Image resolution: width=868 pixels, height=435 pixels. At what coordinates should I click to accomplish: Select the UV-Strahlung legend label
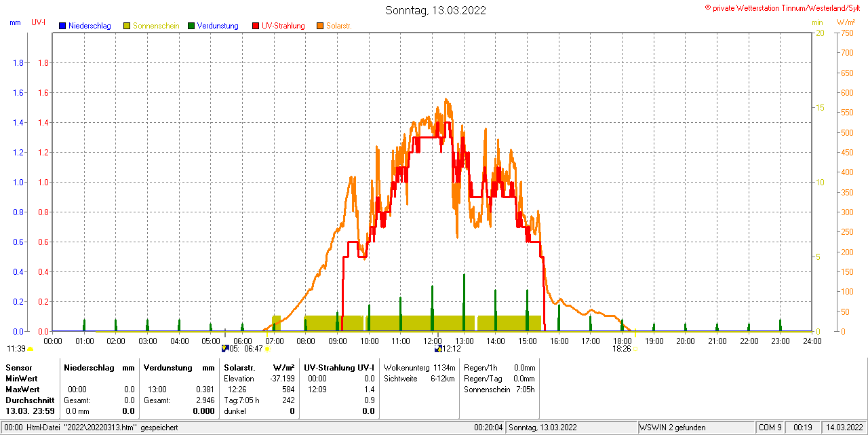(x=283, y=26)
